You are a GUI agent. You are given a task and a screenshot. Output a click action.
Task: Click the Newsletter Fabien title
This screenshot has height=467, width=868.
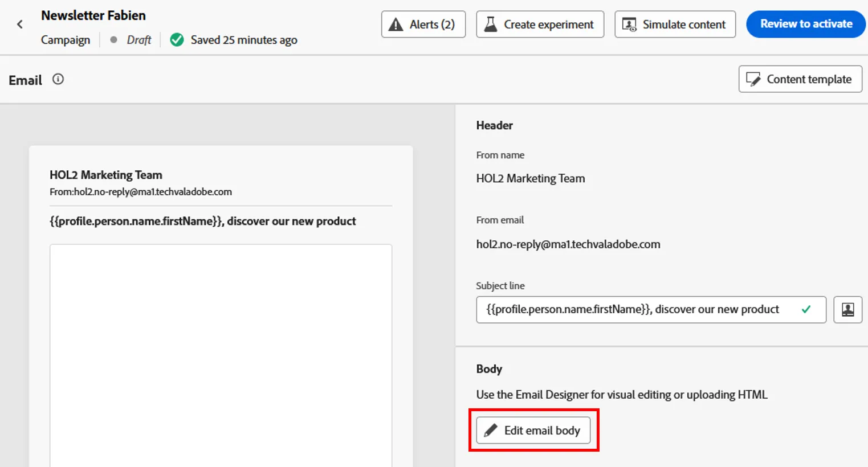click(93, 15)
